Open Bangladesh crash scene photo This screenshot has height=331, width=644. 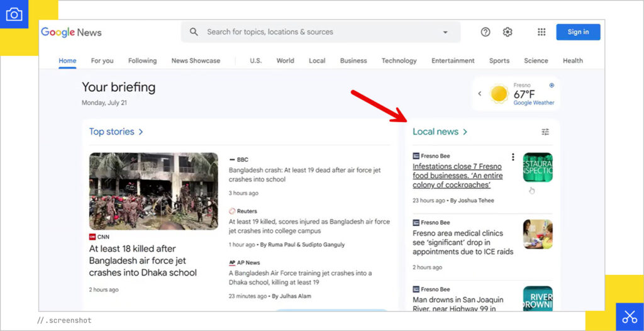click(x=153, y=191)
